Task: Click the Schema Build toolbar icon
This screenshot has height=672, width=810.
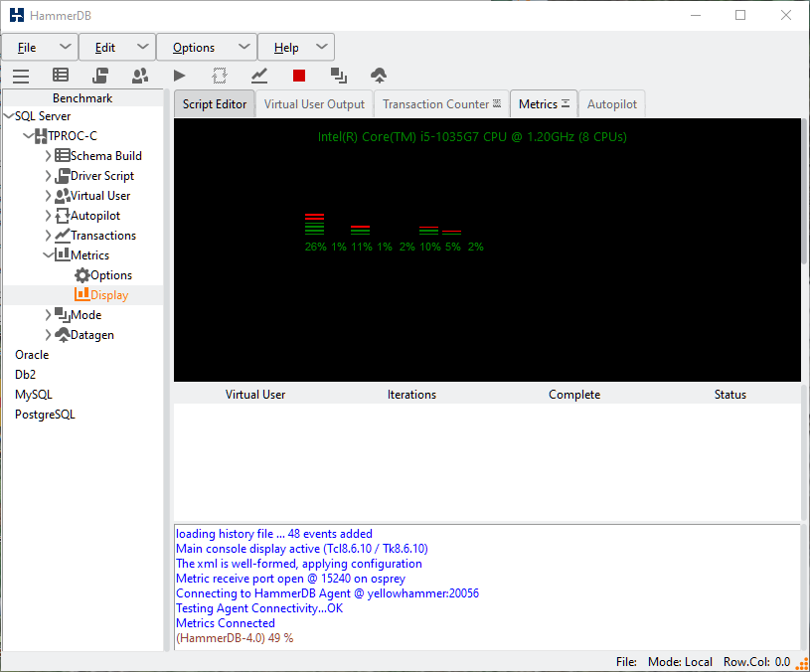Action: pyautogui.click(x=61, y=76)
